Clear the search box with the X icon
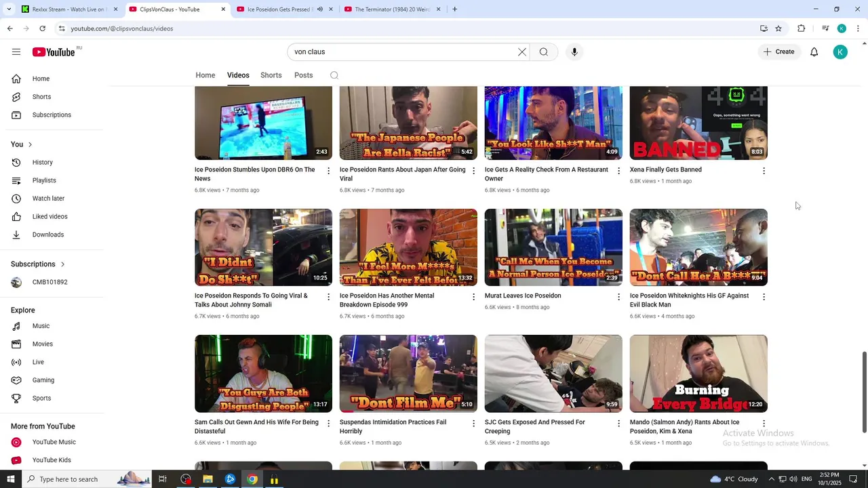The image size is (868, 488). 522,52
